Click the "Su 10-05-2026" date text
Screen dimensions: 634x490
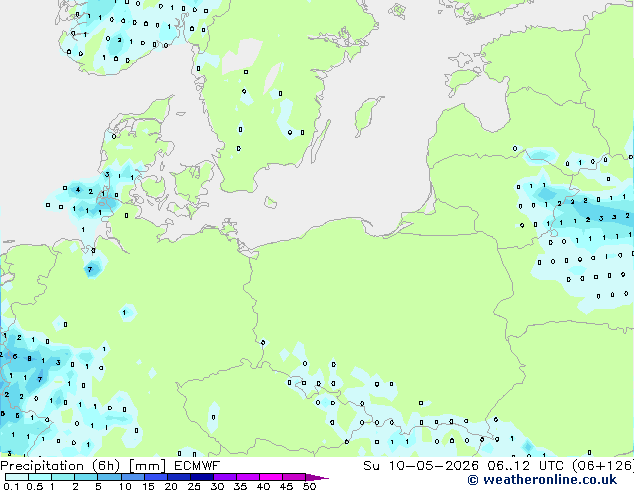point(421,466)
